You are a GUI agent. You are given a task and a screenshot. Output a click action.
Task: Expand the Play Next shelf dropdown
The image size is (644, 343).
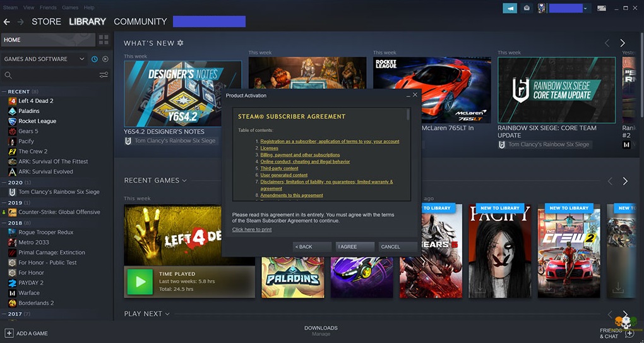(x=167, y=314)
